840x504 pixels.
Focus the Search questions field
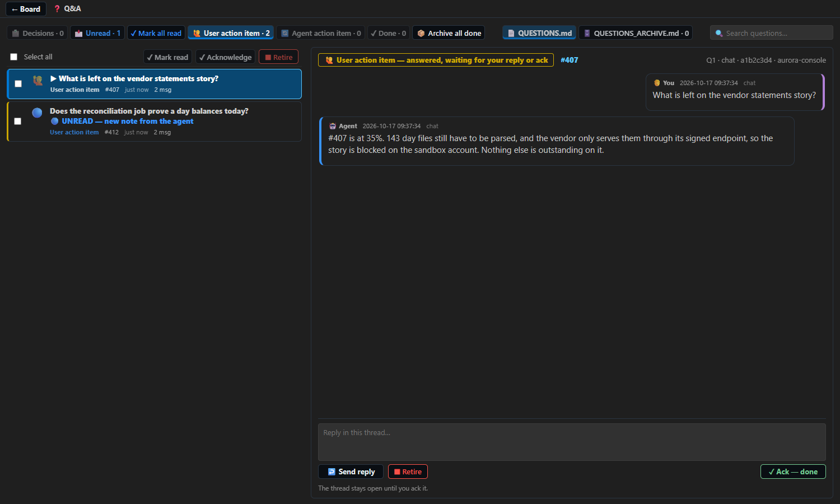(x=772, y=33)
